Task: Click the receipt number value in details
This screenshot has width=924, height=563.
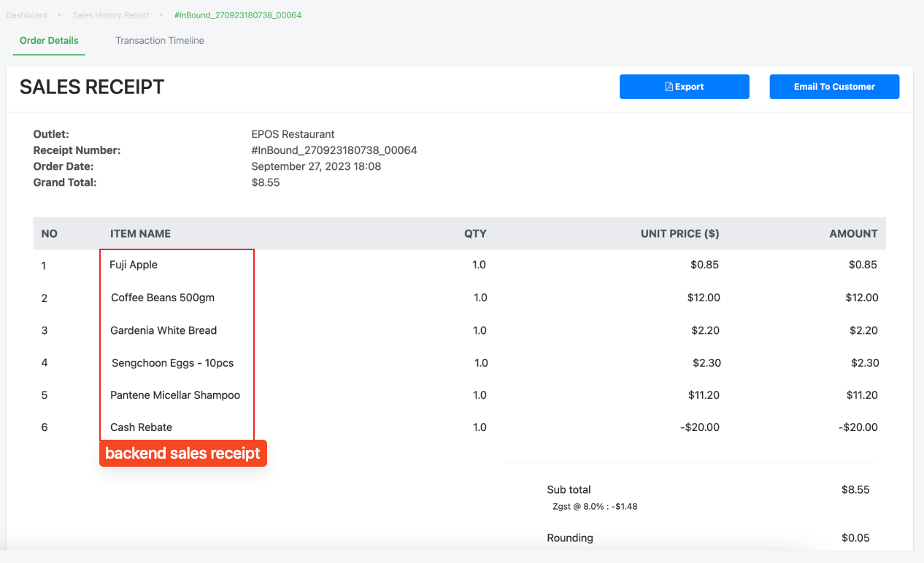Action: coord(334,150)
